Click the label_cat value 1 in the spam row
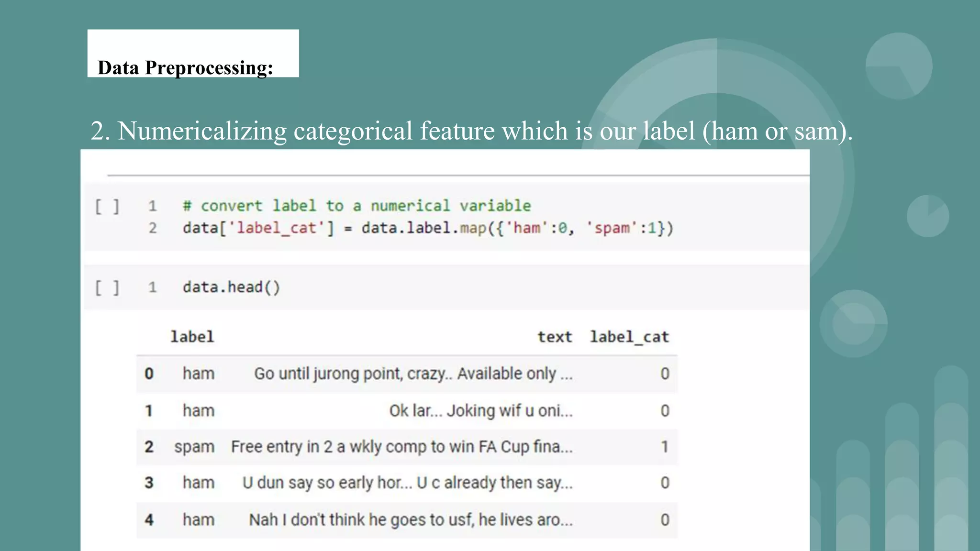This screenshot has width=980, height=551. click(664, 447)
